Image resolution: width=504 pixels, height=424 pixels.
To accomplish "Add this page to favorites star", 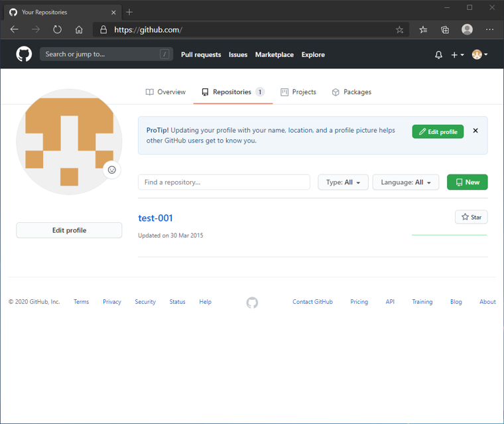I will coord(399,30).
